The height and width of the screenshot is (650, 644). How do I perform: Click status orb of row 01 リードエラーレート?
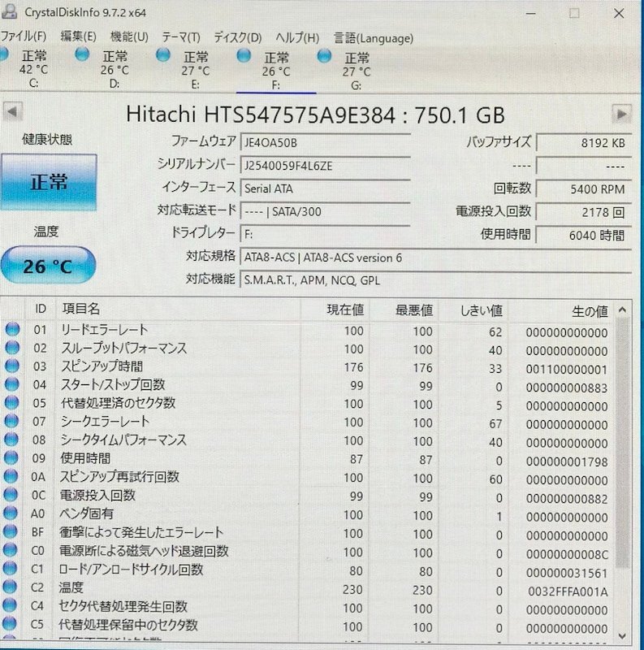tap(12, 329)
